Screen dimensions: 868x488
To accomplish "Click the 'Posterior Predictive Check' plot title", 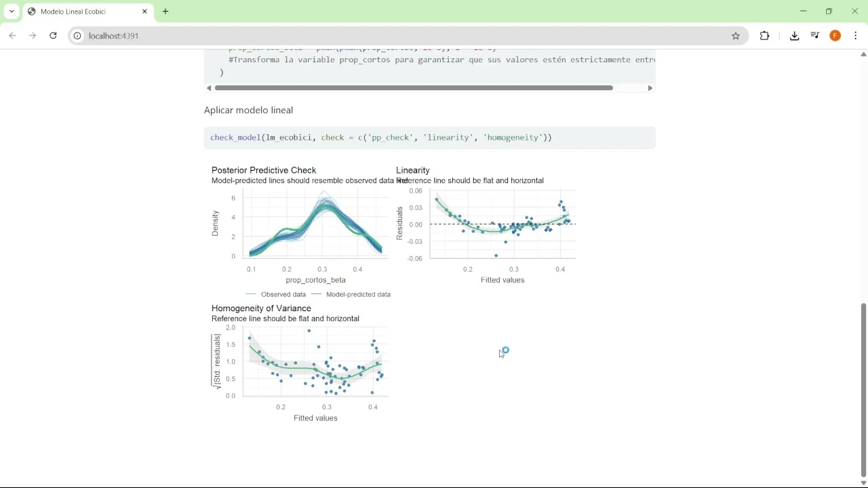I will [x=264, y=170].
